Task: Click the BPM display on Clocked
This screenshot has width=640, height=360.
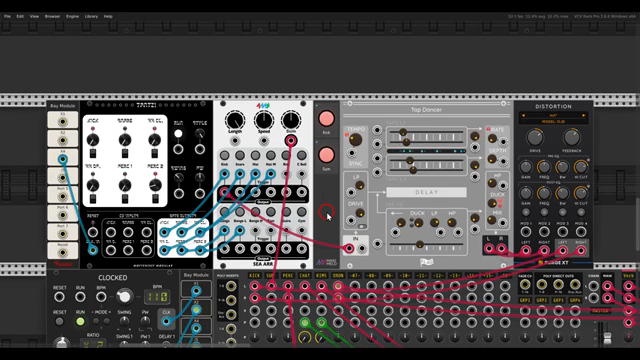Action: click(x=157, y=297)
